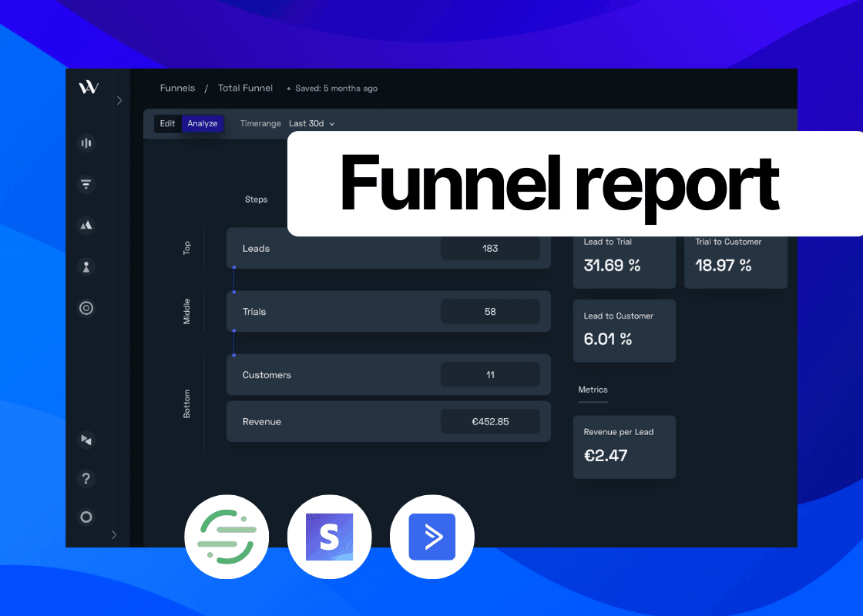Click the ActiveCampaign integration icon
Image resolution: width=863 pixels, height=616 pixels.
tap(431, 537)
